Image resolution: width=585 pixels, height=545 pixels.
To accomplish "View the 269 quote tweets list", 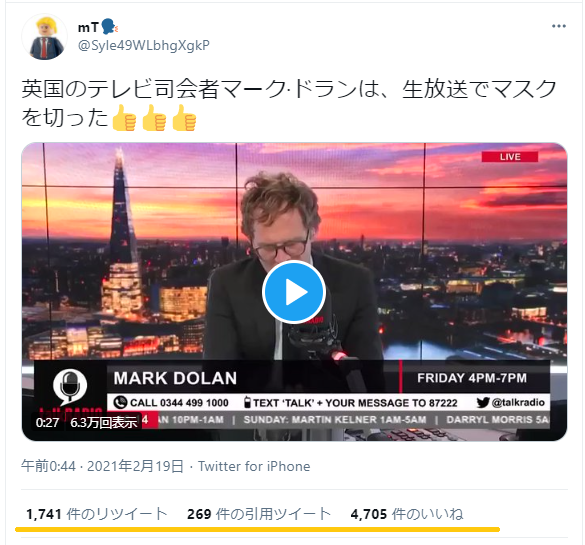I will (x=259, y=514).
